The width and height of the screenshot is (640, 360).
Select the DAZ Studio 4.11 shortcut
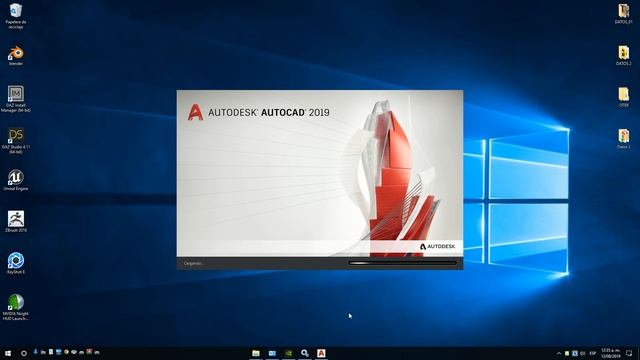tap(16, 141)
